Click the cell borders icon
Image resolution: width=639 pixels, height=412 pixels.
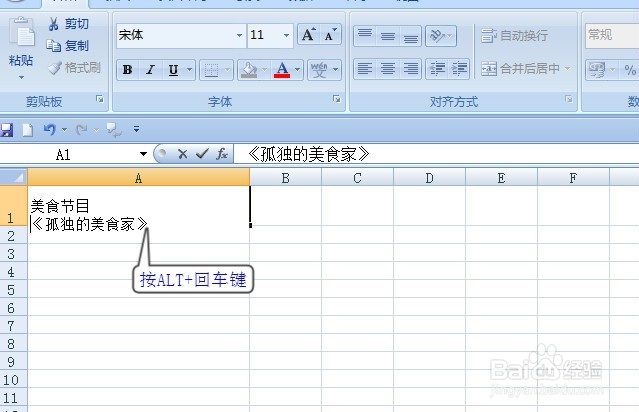(x=211, y=70)
